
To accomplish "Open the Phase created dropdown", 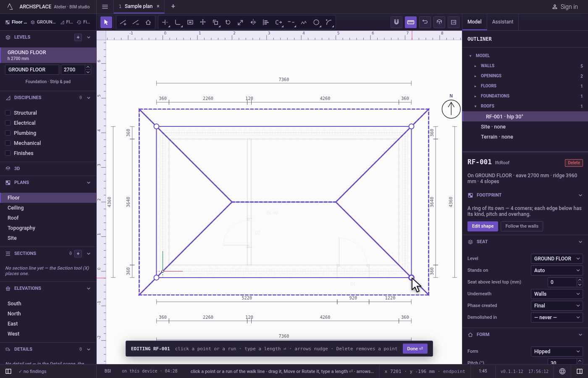I will [557, 306].
